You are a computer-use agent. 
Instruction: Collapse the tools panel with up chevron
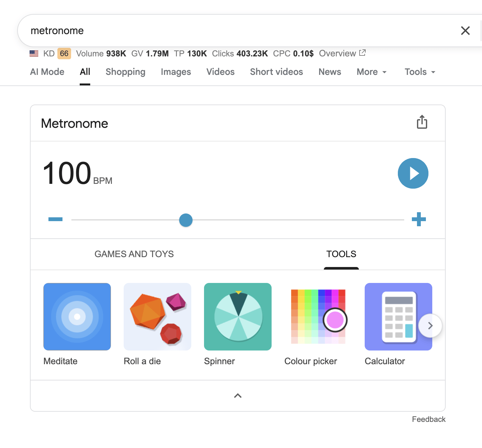click(238, 396)
